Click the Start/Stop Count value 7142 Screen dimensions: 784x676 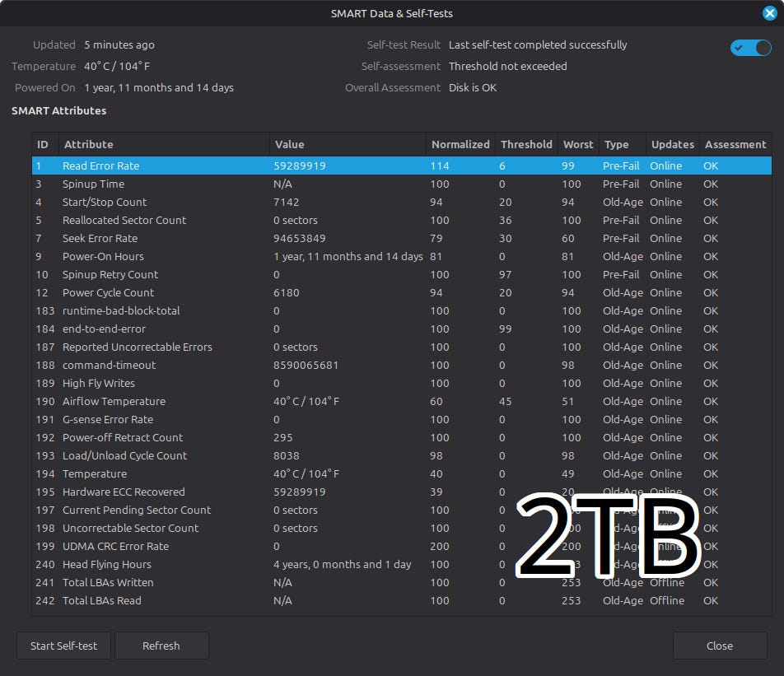pyautogui.click(x=286, y=202)
